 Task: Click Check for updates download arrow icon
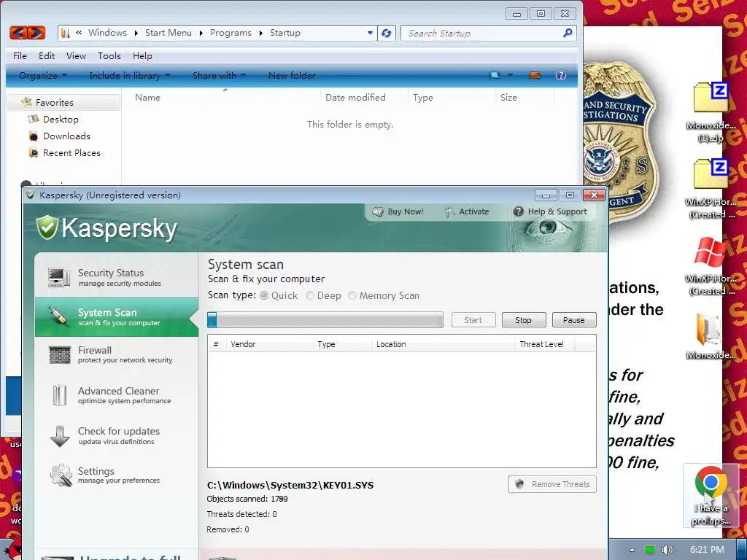point(60,436)
